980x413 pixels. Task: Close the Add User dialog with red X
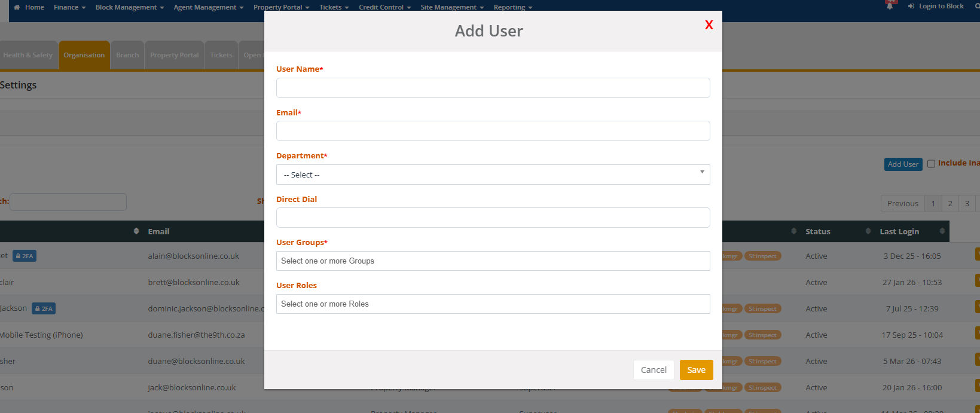[709, 25]
